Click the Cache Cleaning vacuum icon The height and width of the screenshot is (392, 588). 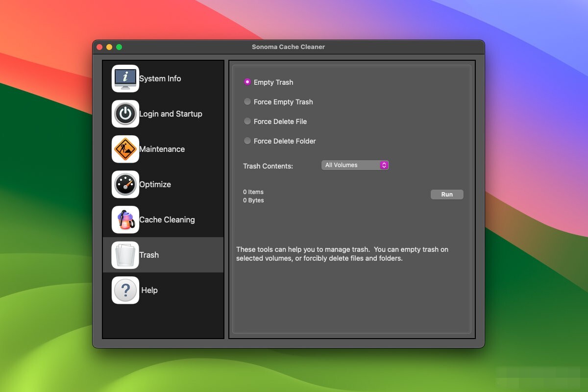(125, 220)
